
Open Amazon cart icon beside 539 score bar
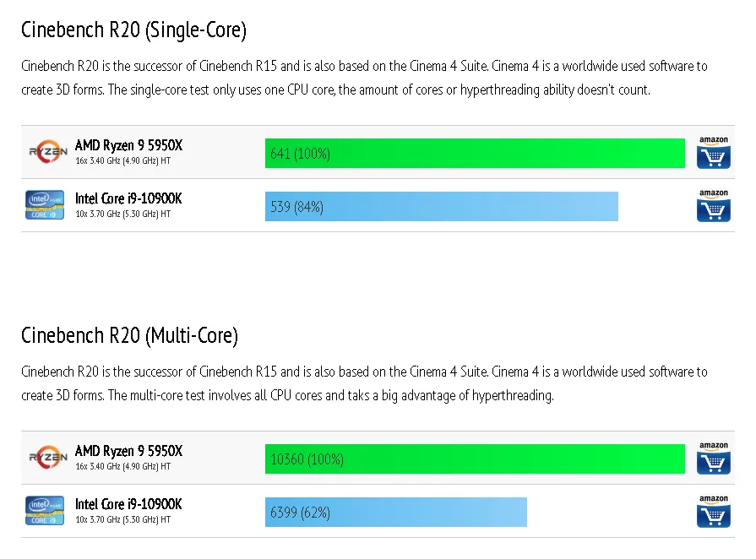[x=713, y=206]
